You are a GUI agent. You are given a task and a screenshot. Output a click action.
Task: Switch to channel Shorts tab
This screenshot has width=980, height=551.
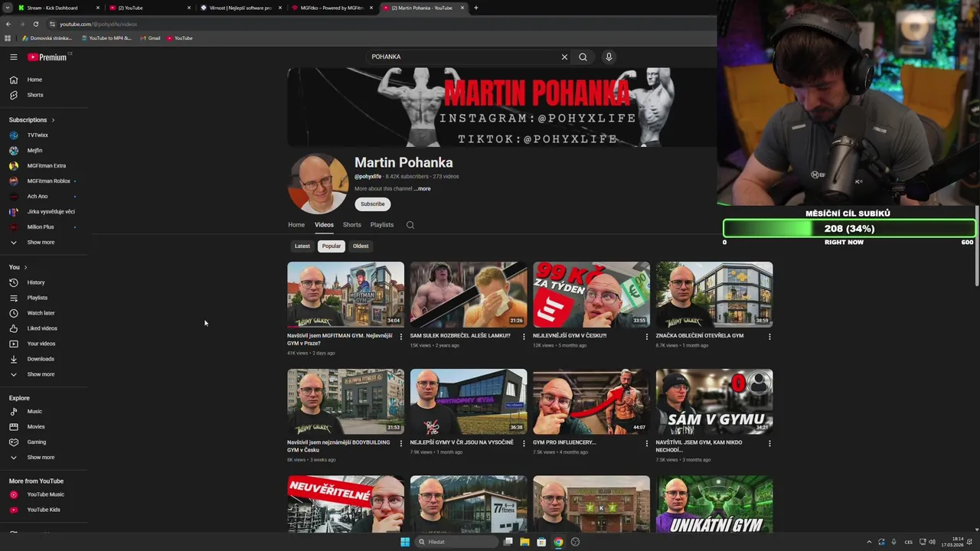352,225
